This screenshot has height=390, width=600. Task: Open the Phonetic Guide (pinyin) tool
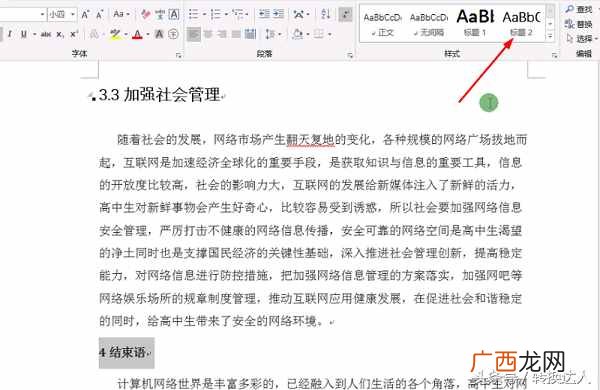click(160, 15)
